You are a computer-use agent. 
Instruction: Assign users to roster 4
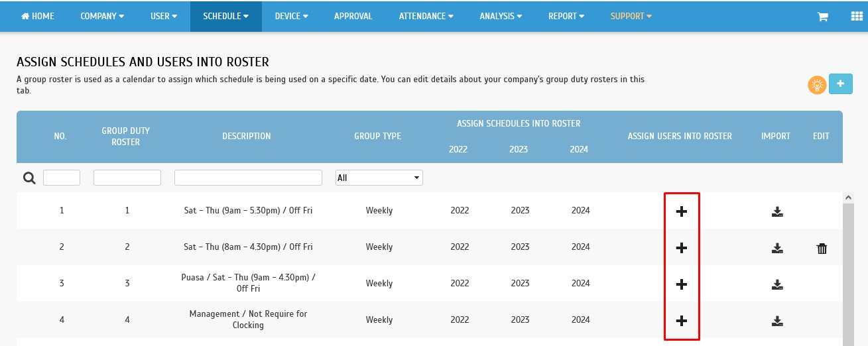pos(681,320)
